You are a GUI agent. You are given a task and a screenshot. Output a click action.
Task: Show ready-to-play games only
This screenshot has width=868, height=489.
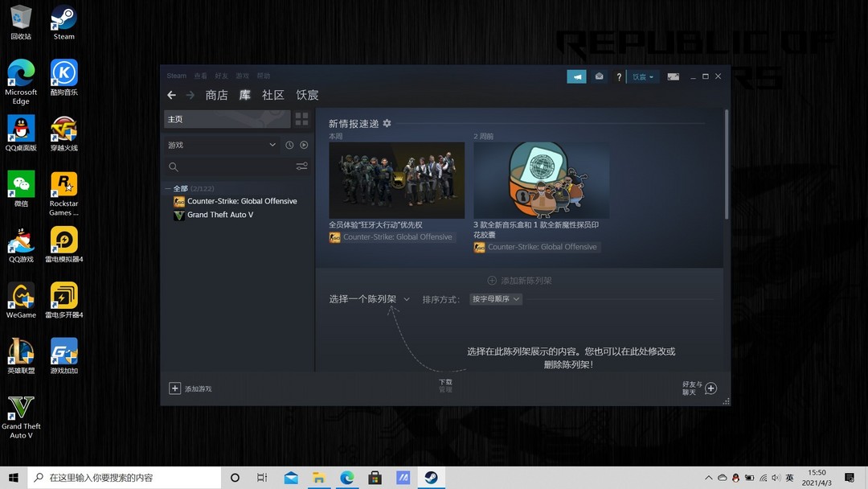[x=304, y=145]
